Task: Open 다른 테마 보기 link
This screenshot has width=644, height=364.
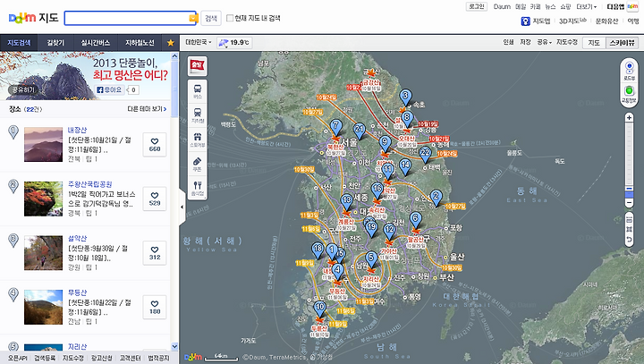Action: (x=147, y=109)
